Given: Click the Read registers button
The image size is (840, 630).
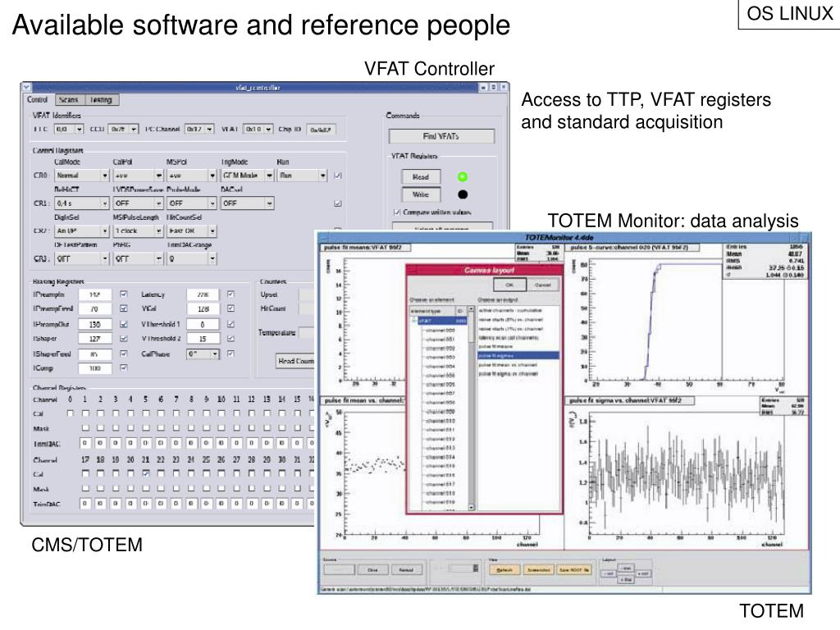Looking at the screenshot, I should (421, 177).
